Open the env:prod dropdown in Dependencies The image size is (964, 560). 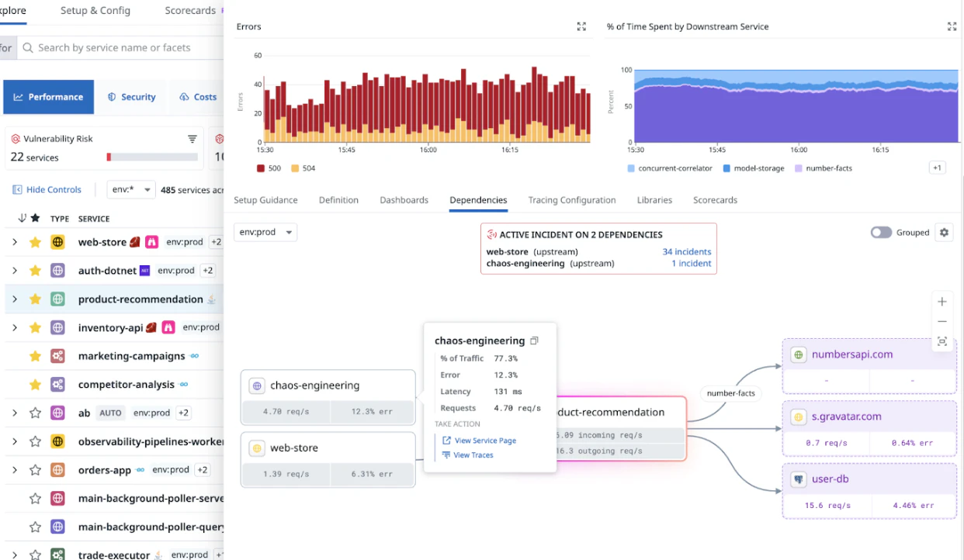[x=265, y=232]
